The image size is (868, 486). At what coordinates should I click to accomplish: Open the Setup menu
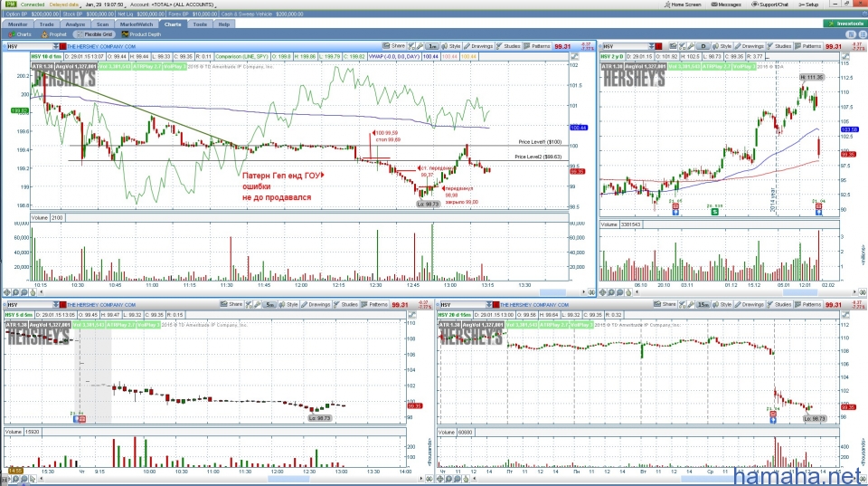tap(808, 5)
